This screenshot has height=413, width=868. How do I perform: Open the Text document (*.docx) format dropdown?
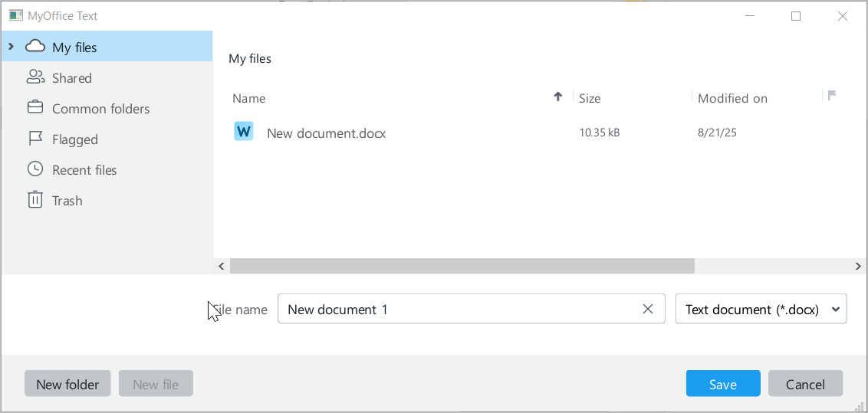click(x=761, y=309)
